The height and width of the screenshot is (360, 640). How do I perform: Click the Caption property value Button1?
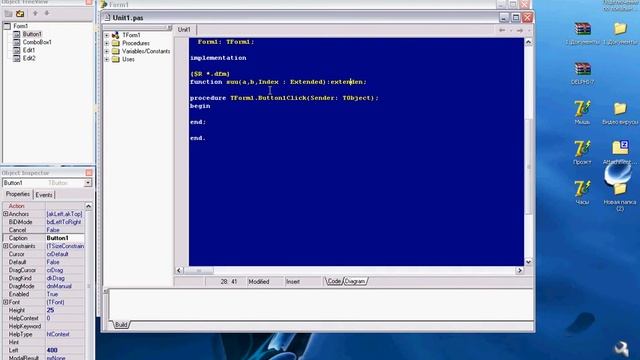pyautogui.click(x=64, y=238)
